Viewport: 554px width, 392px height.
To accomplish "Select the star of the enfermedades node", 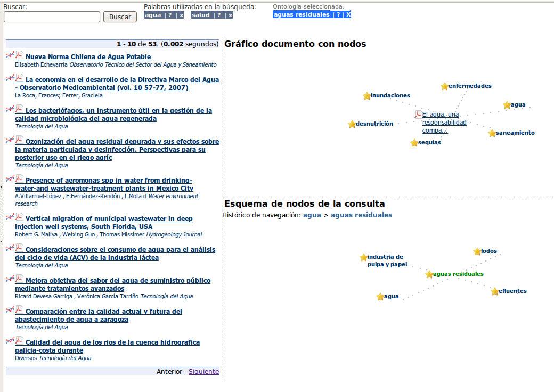I will coord(444,86).
